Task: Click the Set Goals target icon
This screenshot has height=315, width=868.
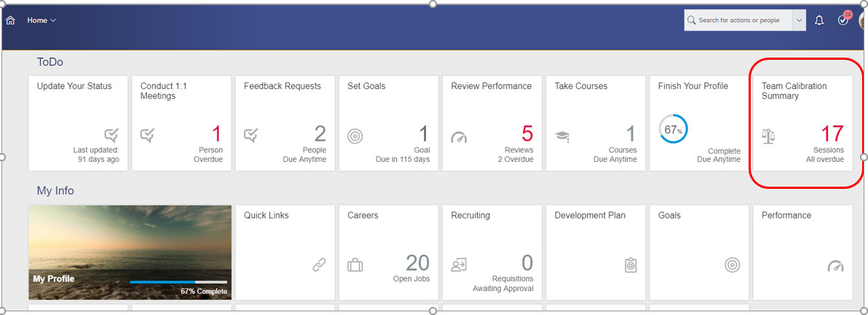Action: coord(355,136)
